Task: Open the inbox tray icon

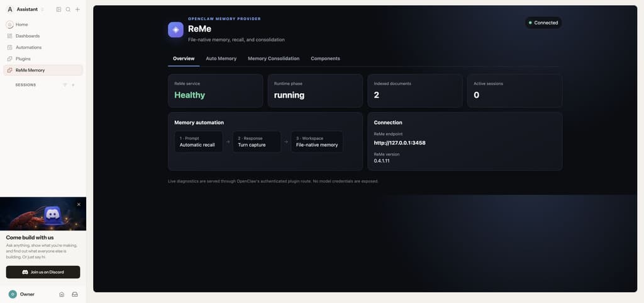Action: (75, 294)
